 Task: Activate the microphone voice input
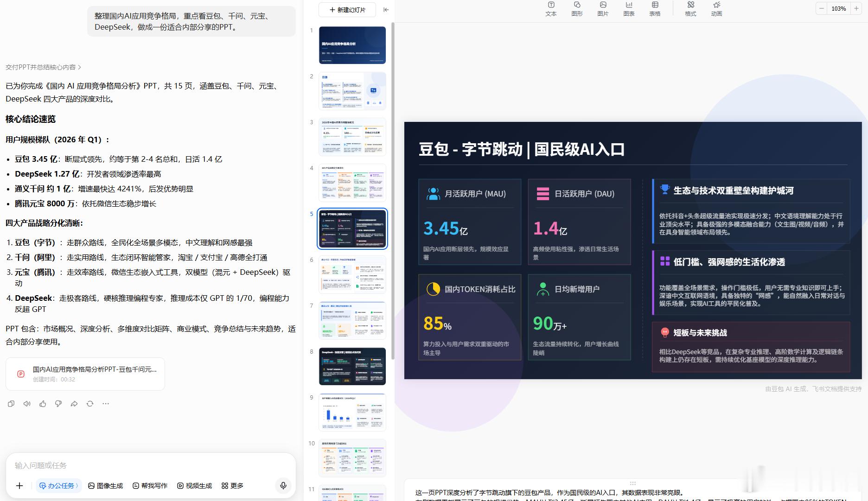(283, 486)
